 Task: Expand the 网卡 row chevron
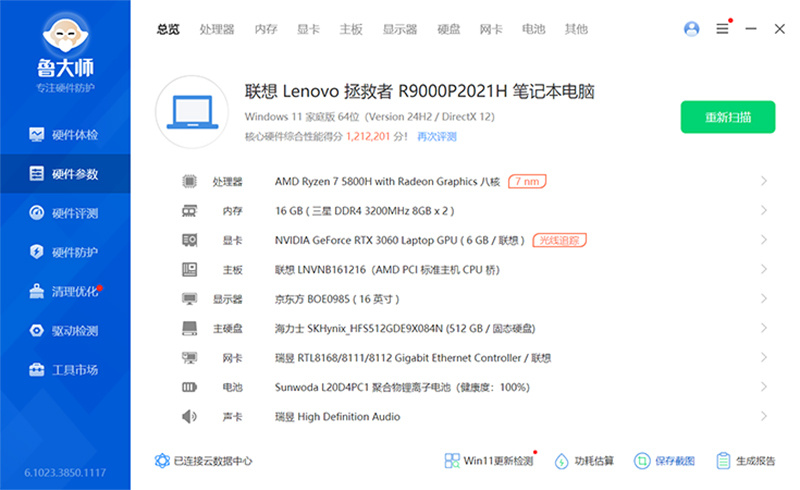(764, 357)
